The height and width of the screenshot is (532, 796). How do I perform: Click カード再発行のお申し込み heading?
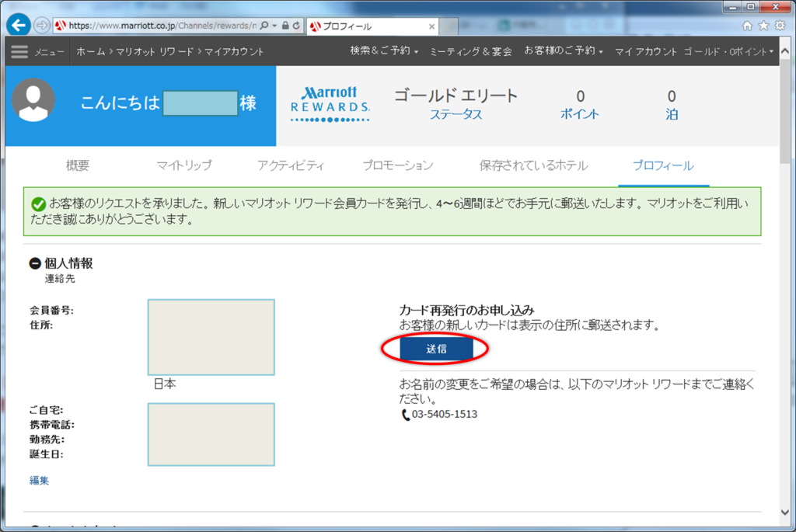pos(466,310)
